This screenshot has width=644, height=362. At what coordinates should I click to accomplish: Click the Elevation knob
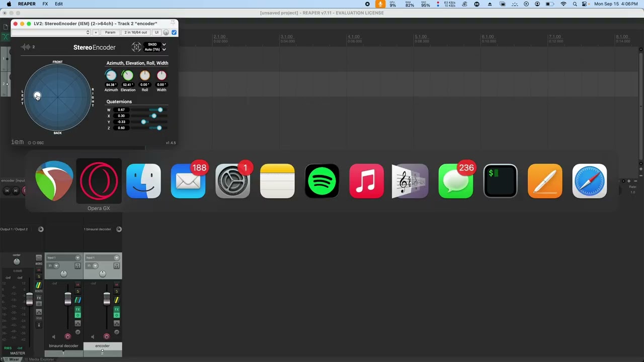128,75
